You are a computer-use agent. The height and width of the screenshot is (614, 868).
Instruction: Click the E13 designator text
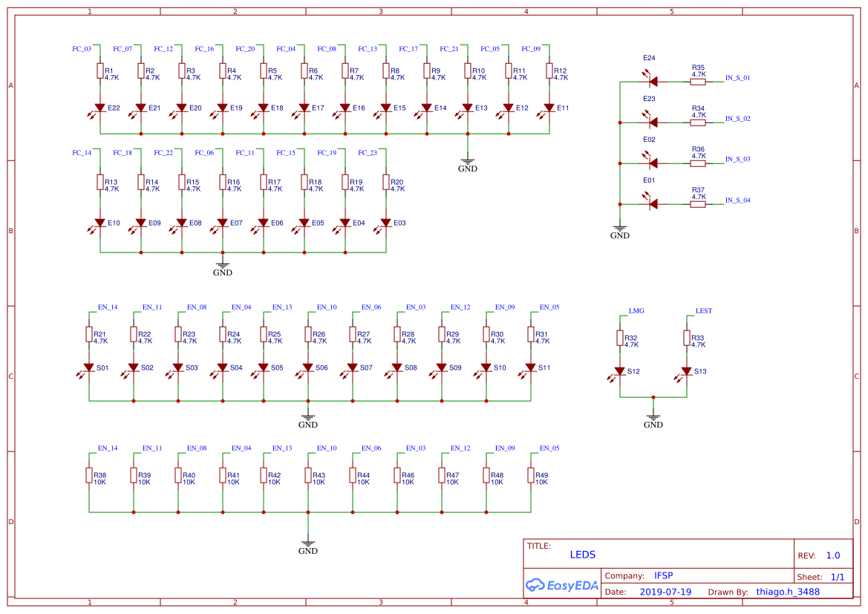[x=481, y=108]
